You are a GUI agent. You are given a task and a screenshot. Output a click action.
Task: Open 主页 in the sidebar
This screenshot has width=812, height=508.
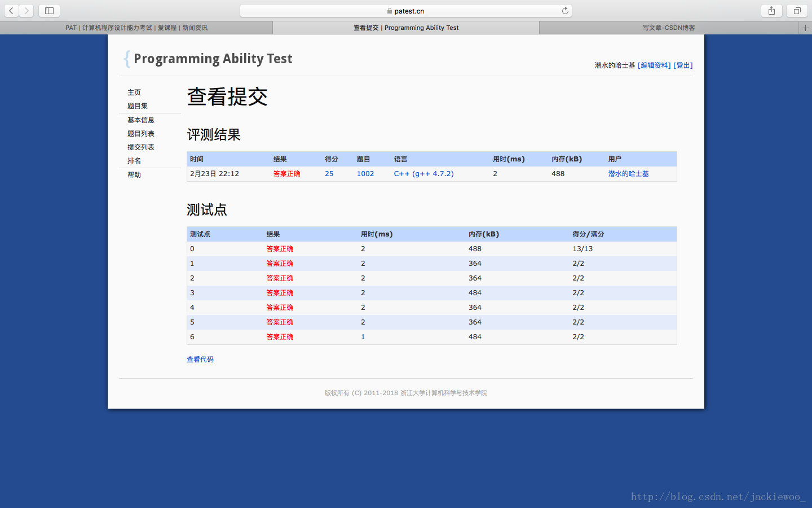tap(134, 93)
